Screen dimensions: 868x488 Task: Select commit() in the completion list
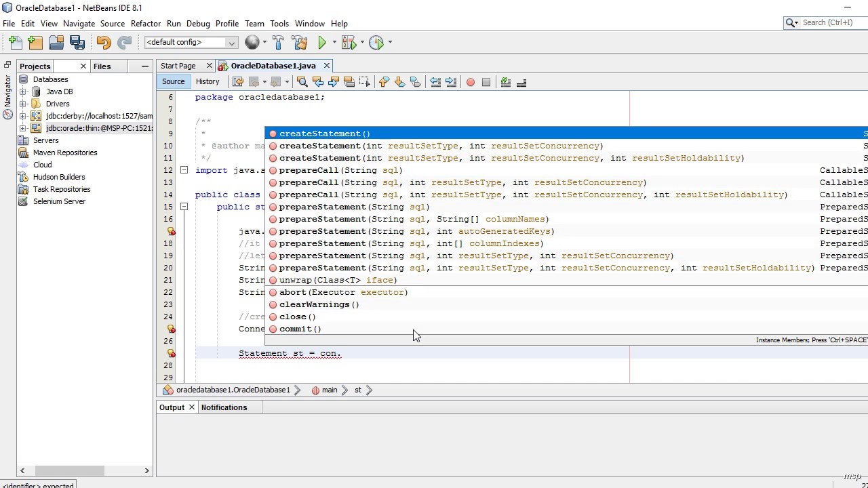[x=566, y=329]
